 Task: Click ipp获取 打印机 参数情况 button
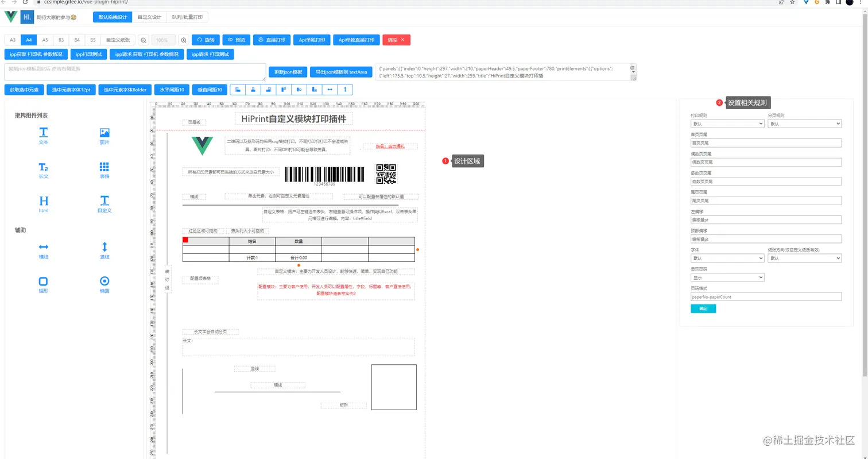coord(36,55)
